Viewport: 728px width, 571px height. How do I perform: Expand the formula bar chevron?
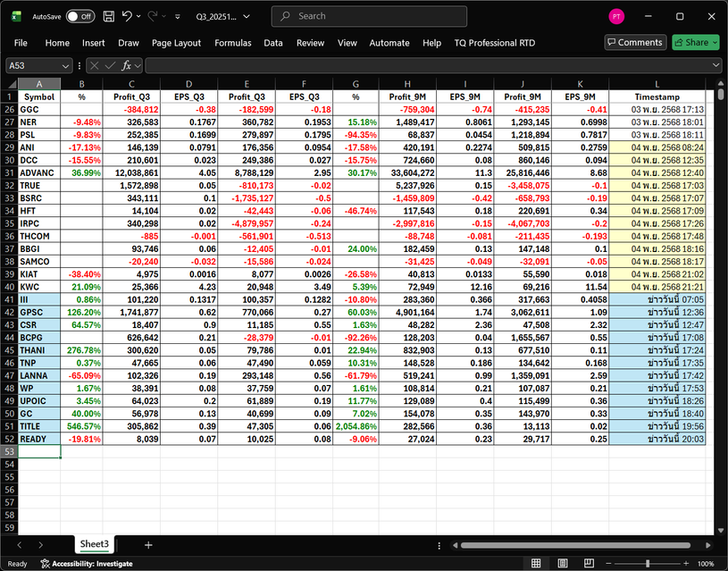tap(716, 65)
